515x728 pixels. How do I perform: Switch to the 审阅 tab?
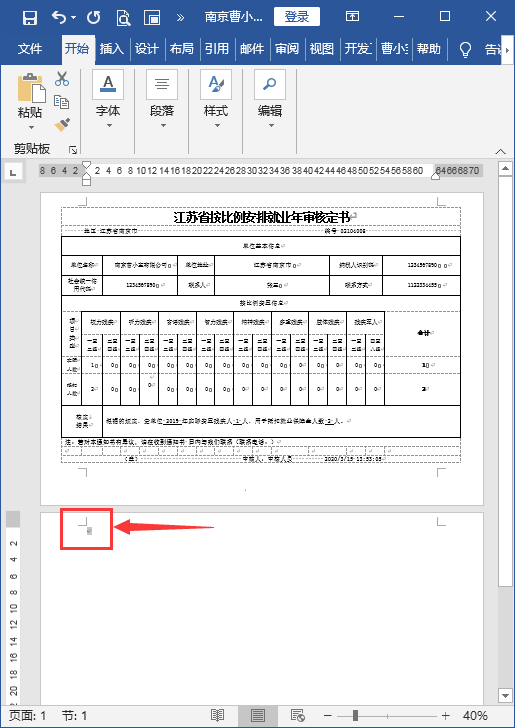point(287,49)
